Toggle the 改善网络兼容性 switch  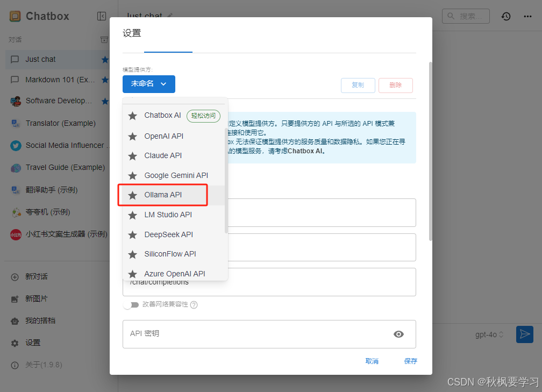point(131,305)
